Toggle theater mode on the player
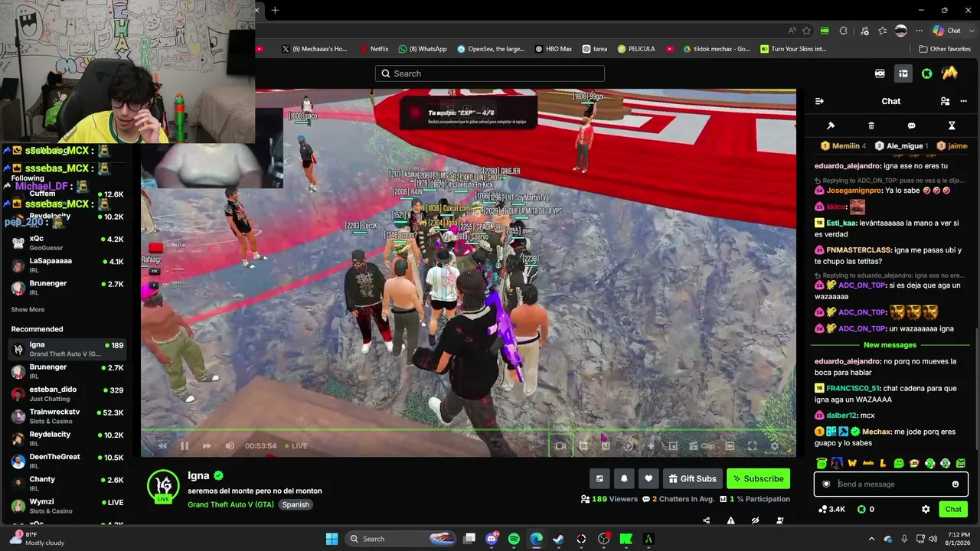The image size is (980, 551). [x=730, y=446]
